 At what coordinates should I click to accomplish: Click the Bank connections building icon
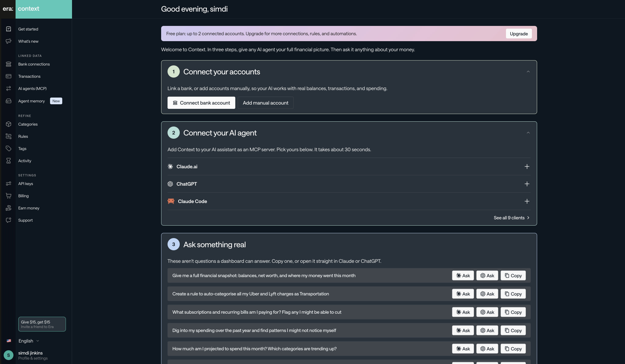click(x=9, y=64)
